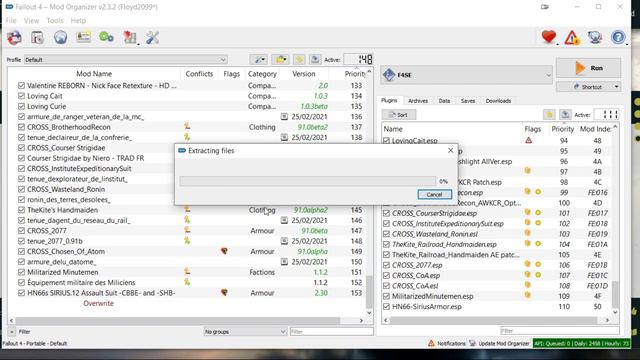This screenshot has height=360, width=640.
Task: Open settings wrench and screwdriver icon
Action: (x=153, y=38)
